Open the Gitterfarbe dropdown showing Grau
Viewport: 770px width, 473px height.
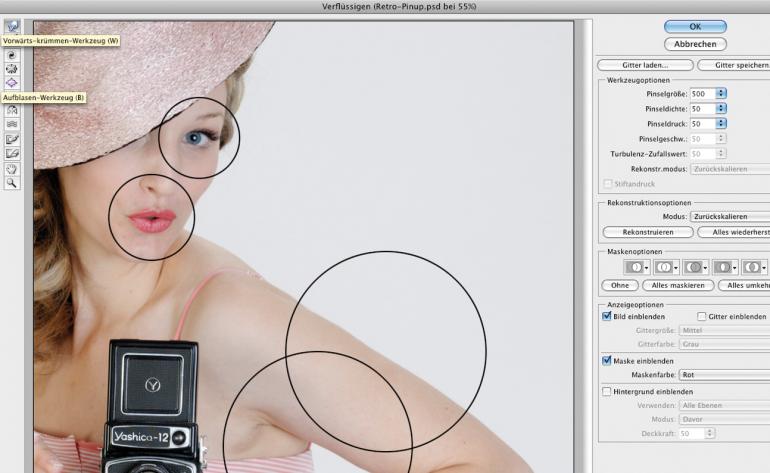[724, 344]
